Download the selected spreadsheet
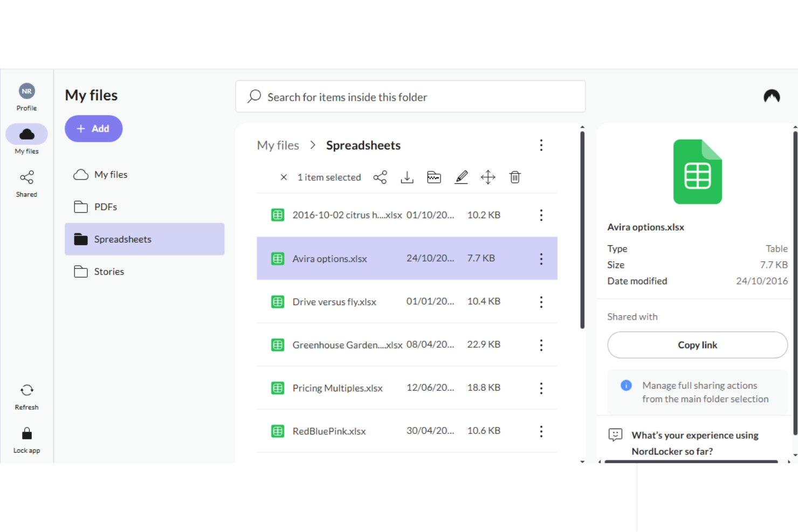The image size is (798, 532). click(x=407, y=177)
